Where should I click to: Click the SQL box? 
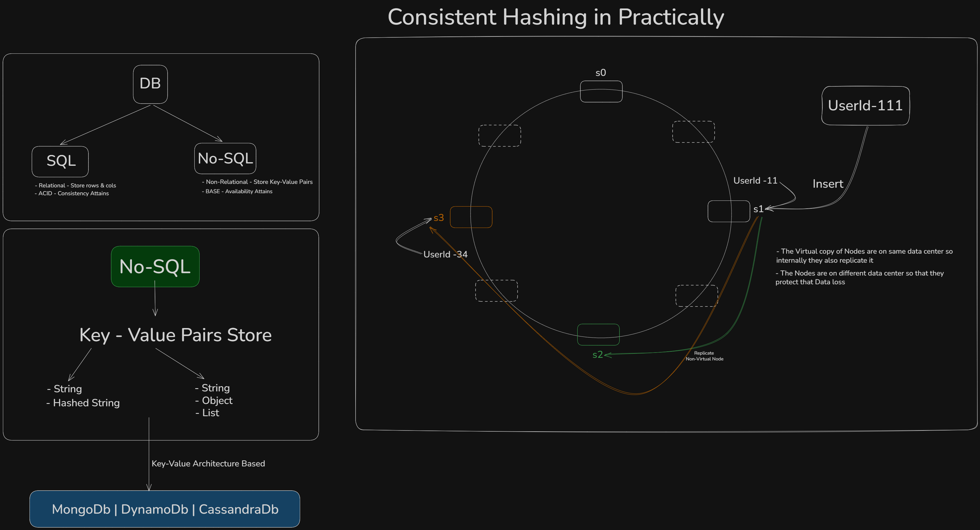(x=60, y=161)
